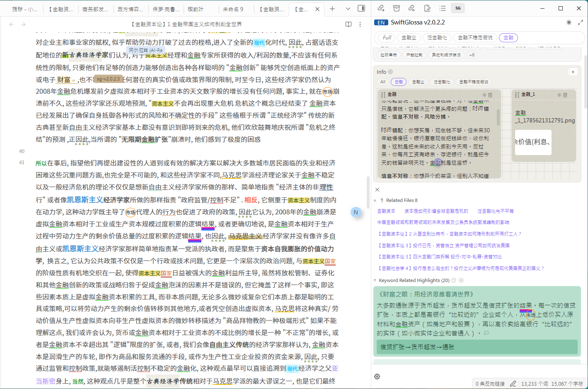Image resolution: width=588 pixels, height=389 pixels.
Task: Open the outline list panel icon
Action: pos(443,8)
